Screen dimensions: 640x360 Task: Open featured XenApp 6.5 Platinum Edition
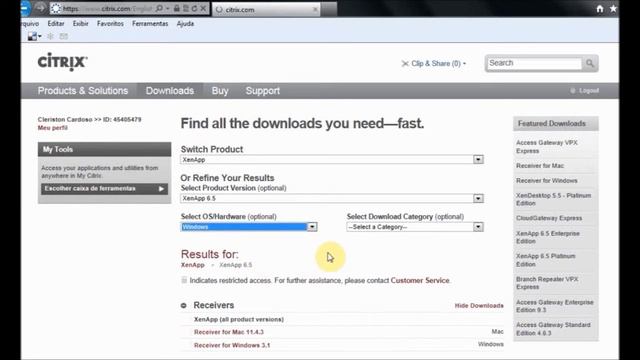545,260
